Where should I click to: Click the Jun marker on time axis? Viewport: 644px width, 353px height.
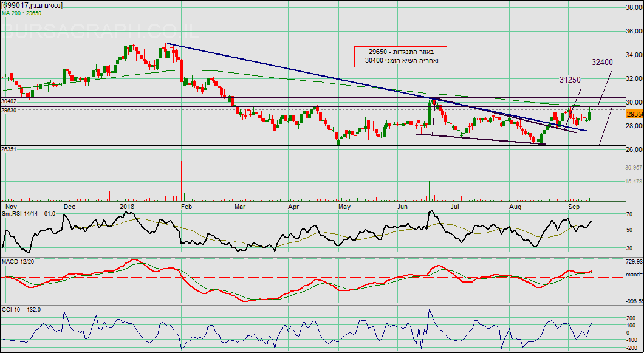coord(402,207)
